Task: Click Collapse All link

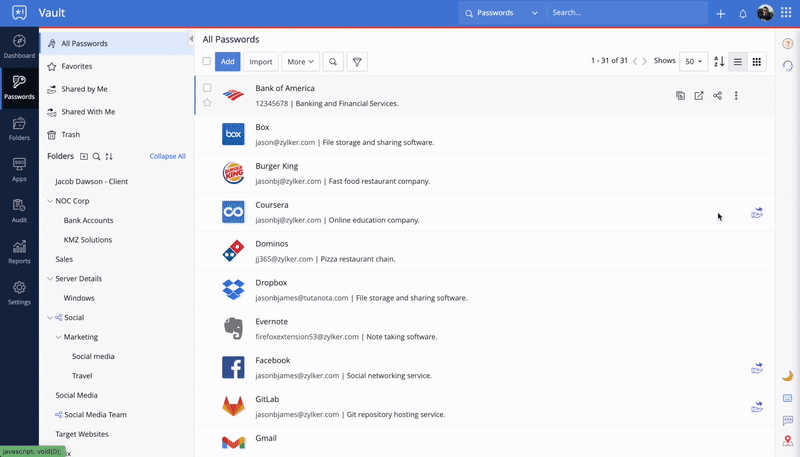Action: pyautogui.click(x=167, y=156)
